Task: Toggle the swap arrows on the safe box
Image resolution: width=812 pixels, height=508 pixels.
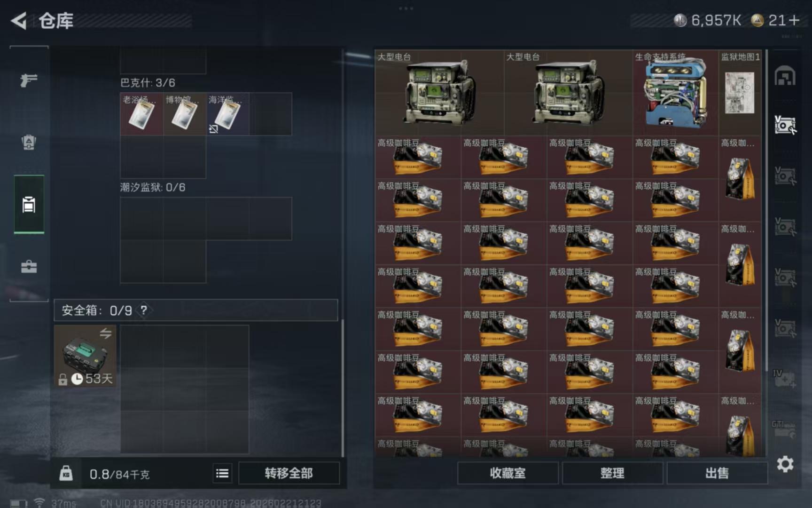Action: 106,333
